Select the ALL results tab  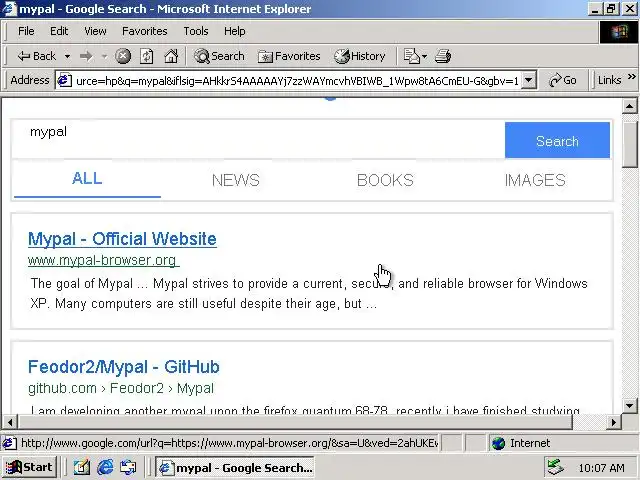[x=87, y=179]
